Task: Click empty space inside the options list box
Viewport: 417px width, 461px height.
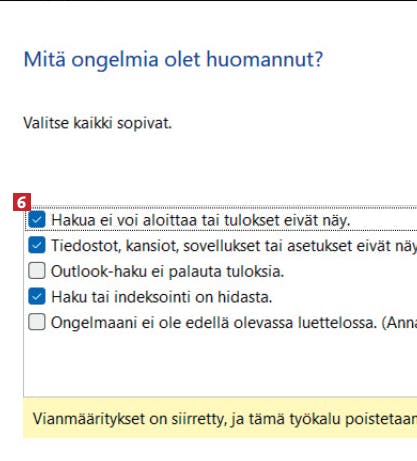Action: pyautogui.click(x=220, y=365)
